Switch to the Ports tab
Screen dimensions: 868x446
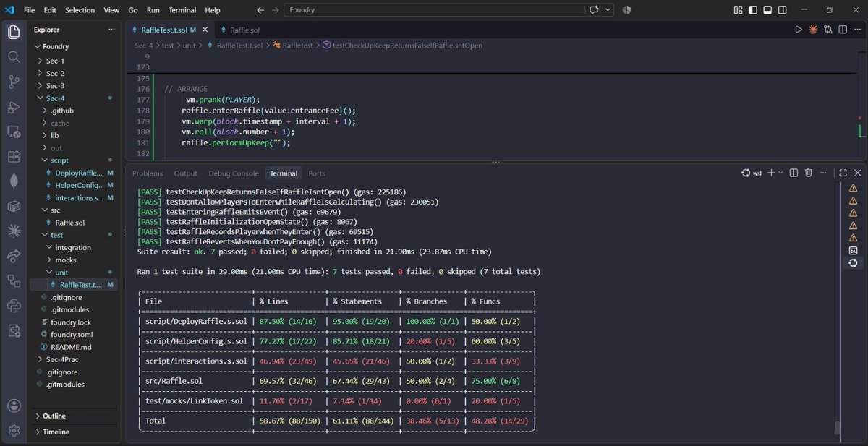click(x=317, y=173)
